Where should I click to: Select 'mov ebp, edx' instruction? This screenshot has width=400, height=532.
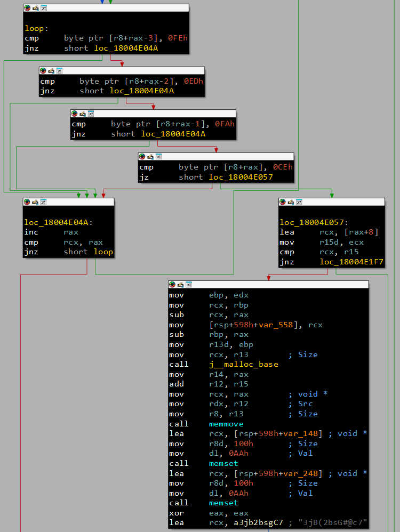point(209,295)
